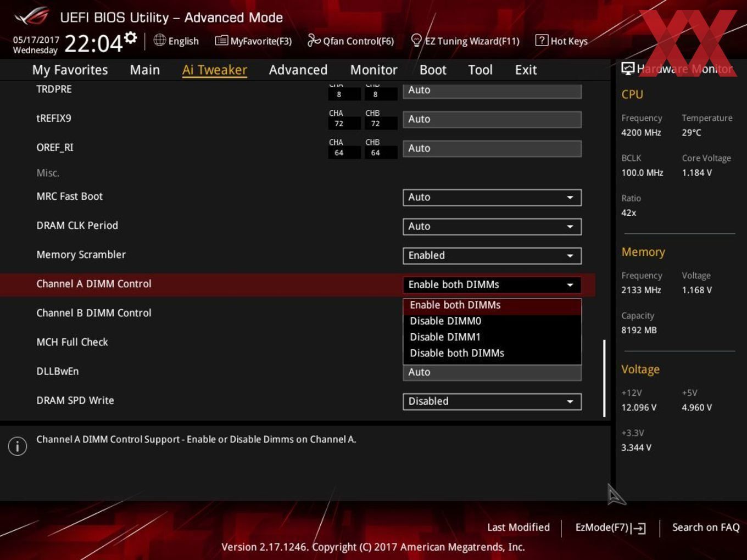The height and width of the screenshot is (560, 747).
Task: View Last Modified settings
Action: (519, 527)
